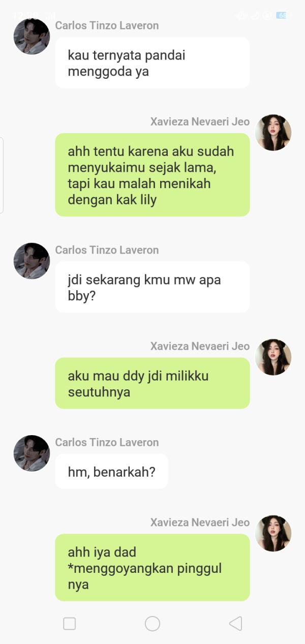305x644 pixels.
Task: Open Carlos's avatar beside "hm, benarkah?"
Action: tap(32, 453)
